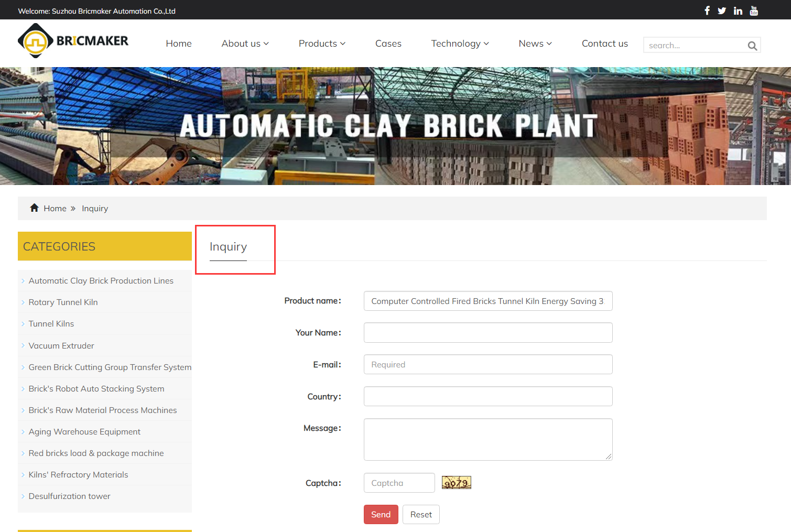Focus the E-mail input field
Viewport: 791px width, 532px height.
(487, 364)
